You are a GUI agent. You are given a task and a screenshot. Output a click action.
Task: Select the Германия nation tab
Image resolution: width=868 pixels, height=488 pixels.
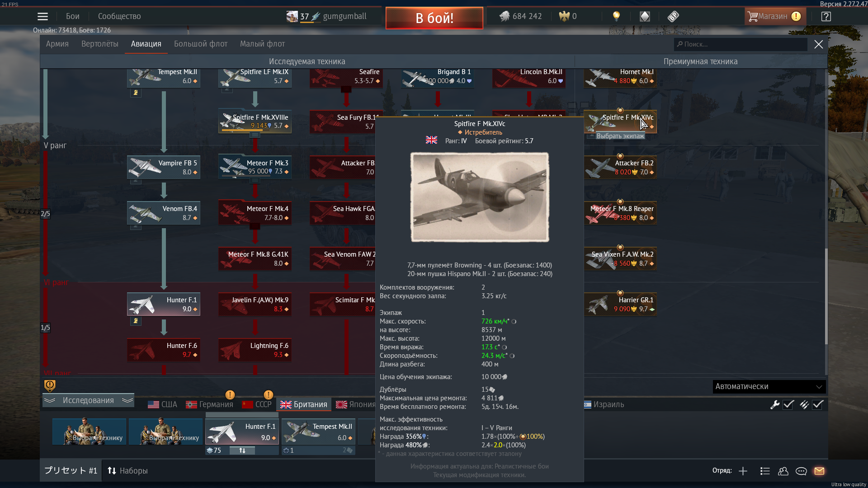[x=210, y=404]
